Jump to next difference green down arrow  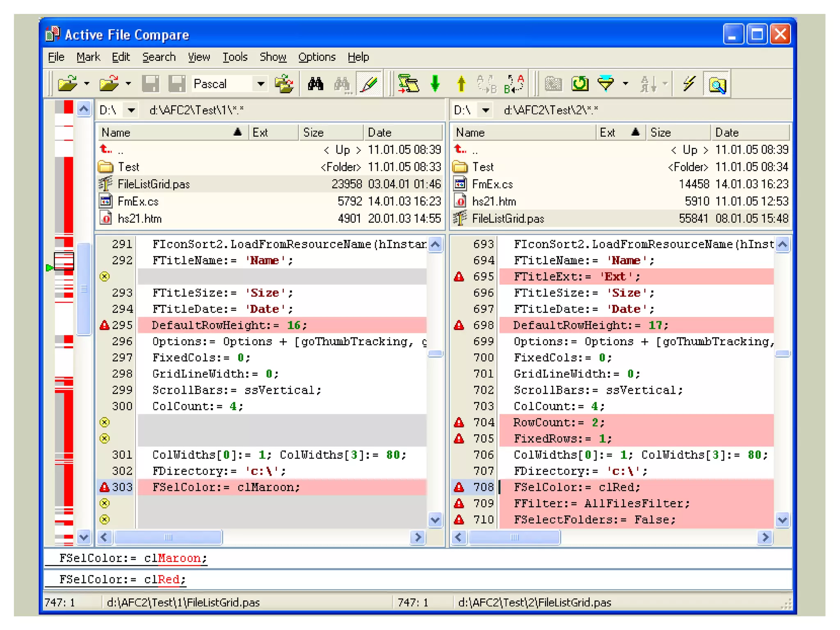tap(435, 84)
